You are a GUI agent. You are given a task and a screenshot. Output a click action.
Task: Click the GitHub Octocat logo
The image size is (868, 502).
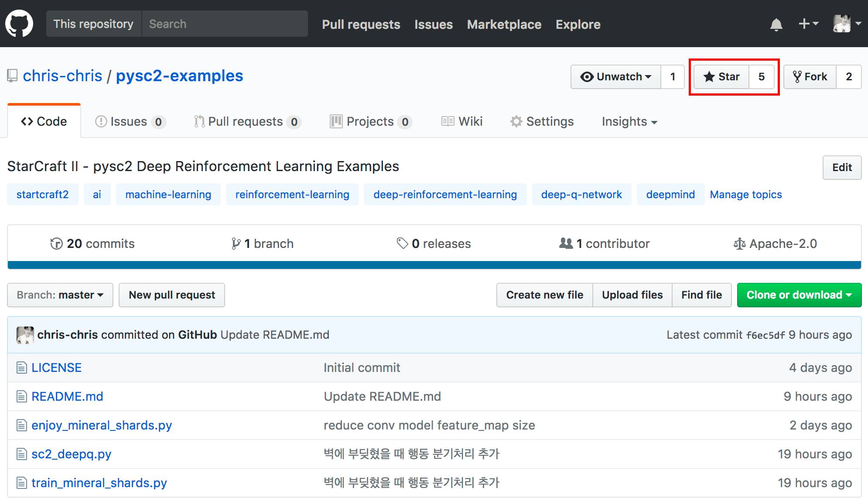click(x=19, y=24)
